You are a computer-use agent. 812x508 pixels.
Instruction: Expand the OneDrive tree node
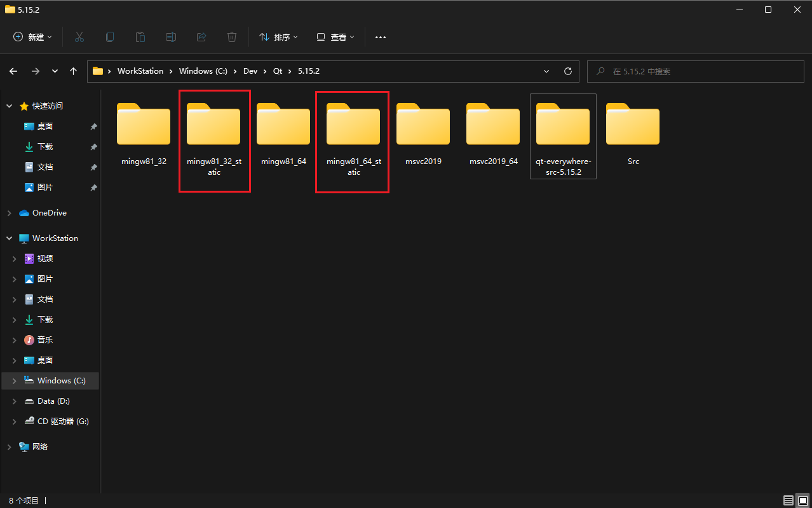(9, 212)
